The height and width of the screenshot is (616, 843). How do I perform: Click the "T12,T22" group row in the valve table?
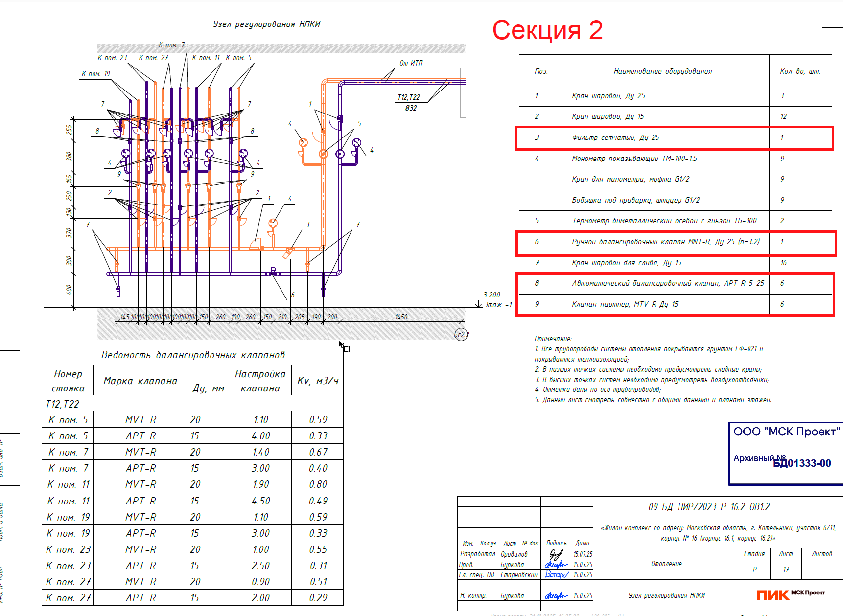[x=192, y=404]
